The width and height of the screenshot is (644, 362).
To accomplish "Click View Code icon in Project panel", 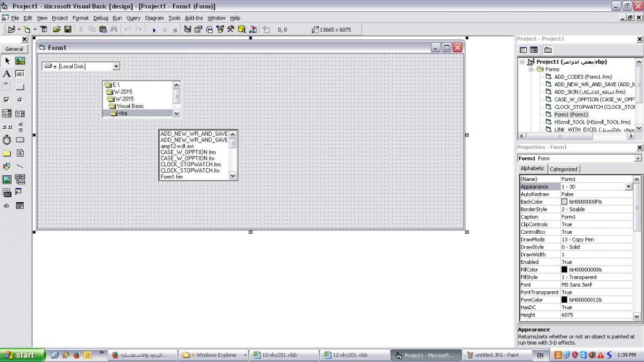I will tap(523, 50).
